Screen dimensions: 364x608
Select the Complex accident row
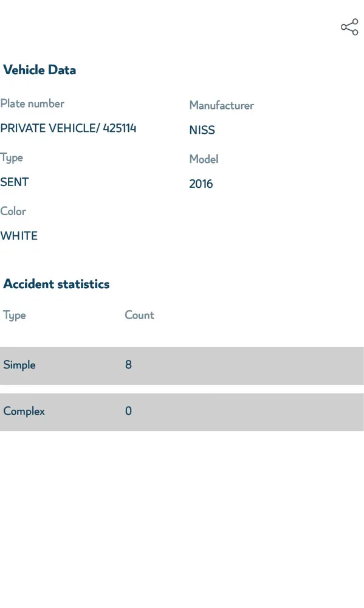click(182, 412)
